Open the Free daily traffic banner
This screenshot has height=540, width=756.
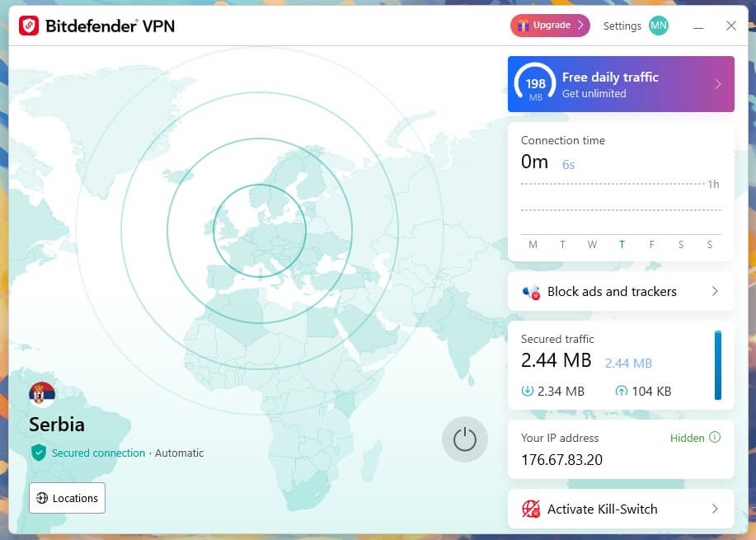tap(621, 84)
